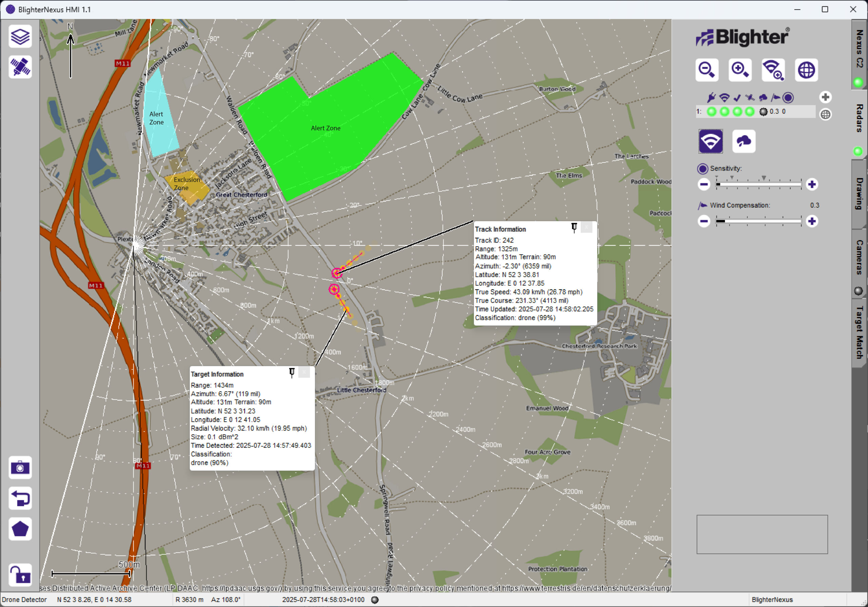Take snapshot with camera icon

20,468
